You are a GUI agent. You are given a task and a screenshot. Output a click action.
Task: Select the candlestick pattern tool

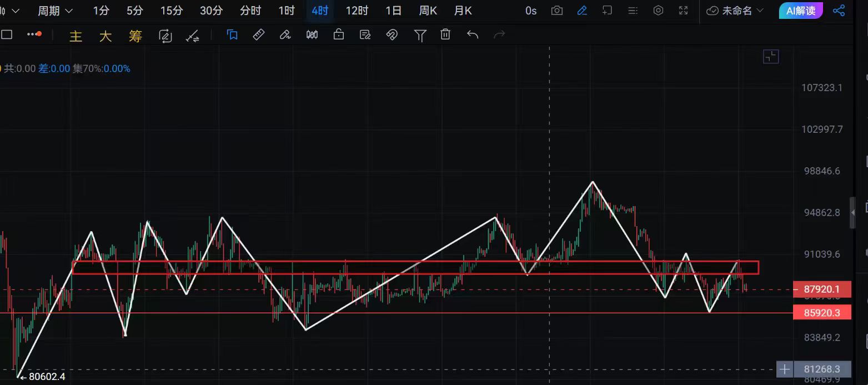click(x=312, y=35)
